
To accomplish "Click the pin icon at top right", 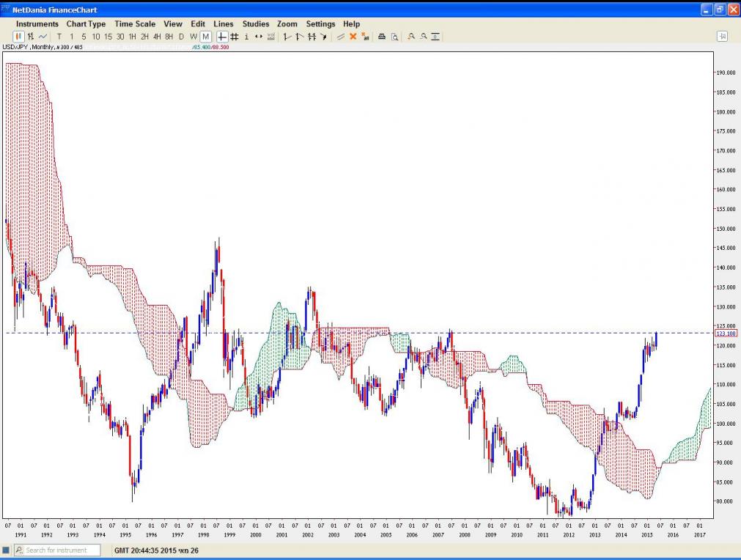I will (x=723, y=36).
